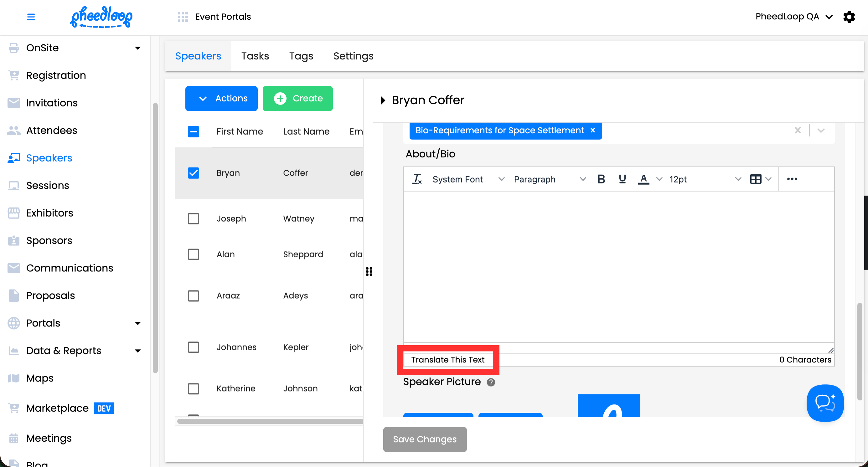
Task: Check Joseph Watney's row checkbox
Action: point(194,219)
